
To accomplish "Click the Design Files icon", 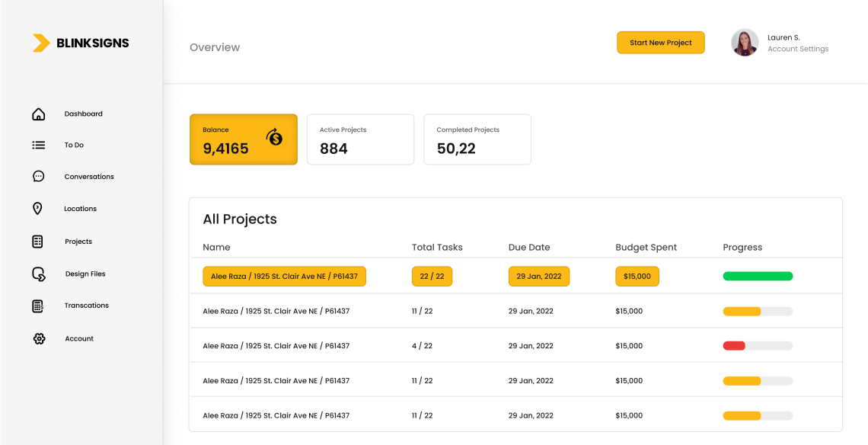I will 38,274.
